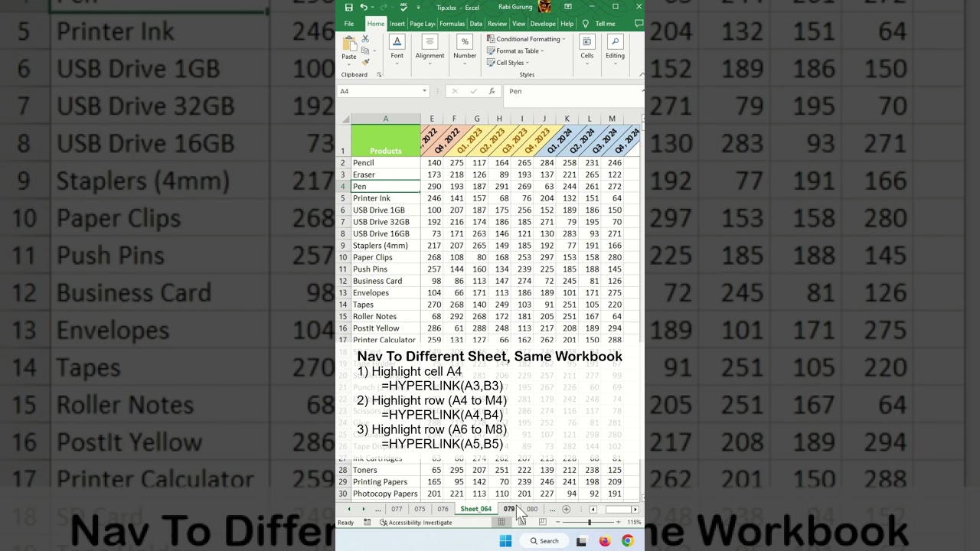Image resolution: width=980 pixels, height=551 pixels.
Task: Switch to sheet tab 075
Action: tap(420, 509)
